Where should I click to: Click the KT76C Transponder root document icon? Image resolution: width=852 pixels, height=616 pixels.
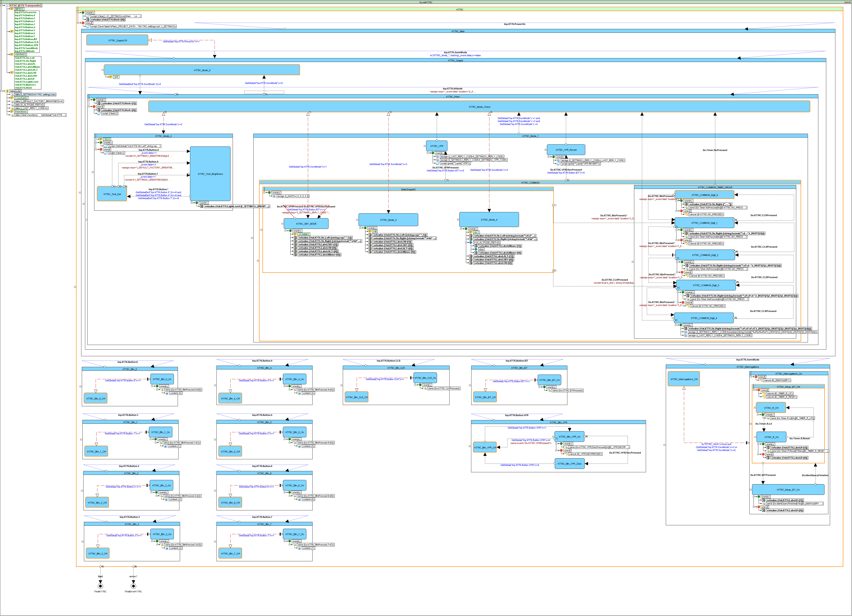coord(6,6)
